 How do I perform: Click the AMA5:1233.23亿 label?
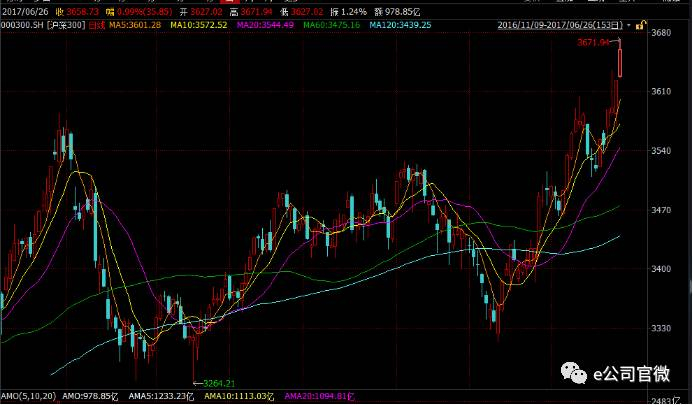(161, 396)
